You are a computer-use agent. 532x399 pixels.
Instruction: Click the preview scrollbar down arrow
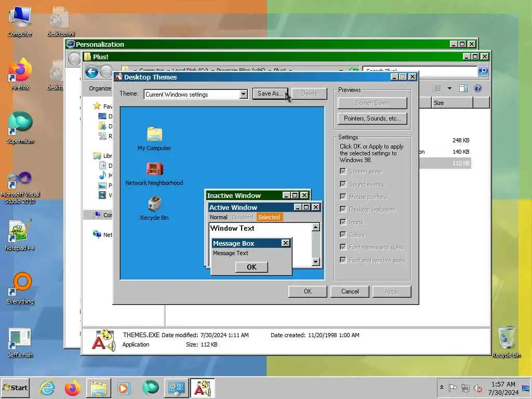(315, 262)
